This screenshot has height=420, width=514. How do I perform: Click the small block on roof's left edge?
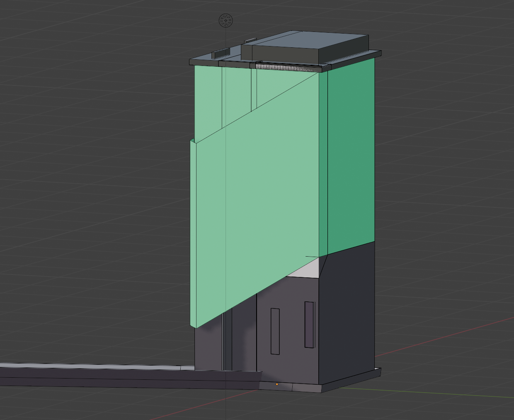221,53
